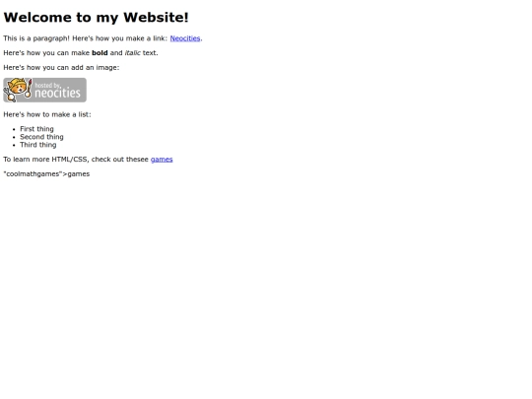This screenshot has height=399, width=532.
Task: Click the italic word in the paragraph
Action: (x=133, y=53)
